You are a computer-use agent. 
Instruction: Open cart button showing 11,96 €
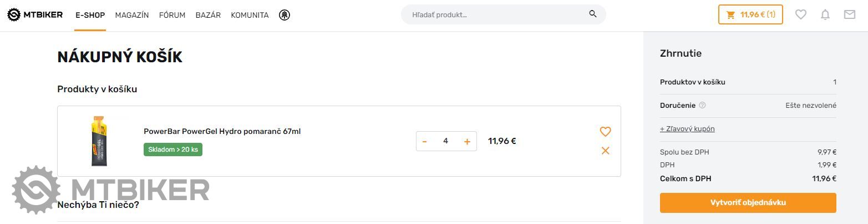tap(750, 14)
